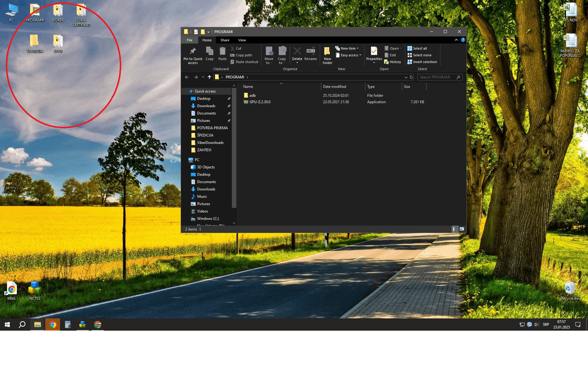Click Select none in ribbon

click(419, 55)
